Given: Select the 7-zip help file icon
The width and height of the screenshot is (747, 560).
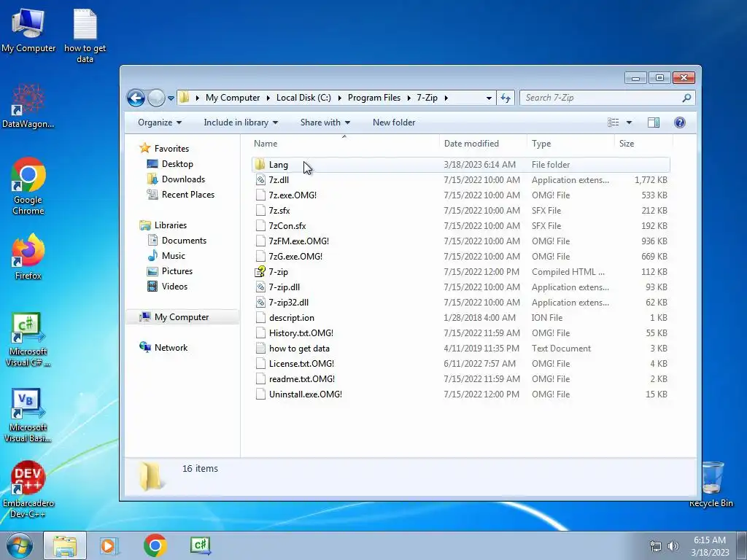Looking at the screenshot, I should click(260, 271).
